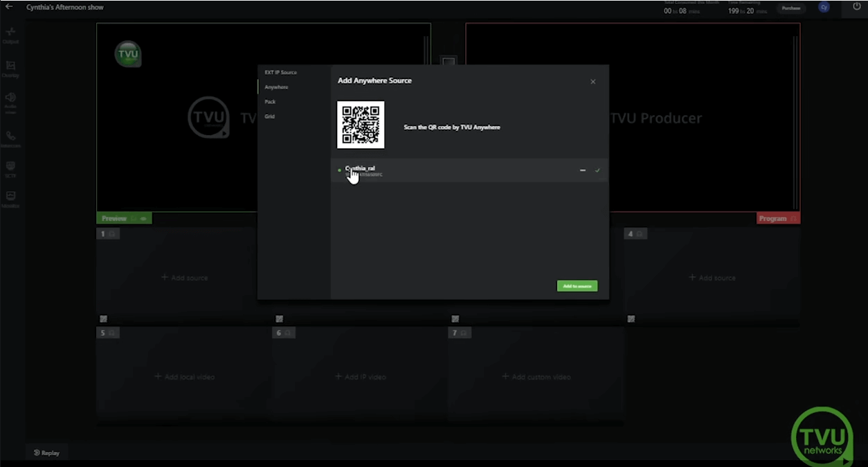Open the SCTE panel in sidebar
The width and height of the screenshot is (868, 467).
(10, 170)
